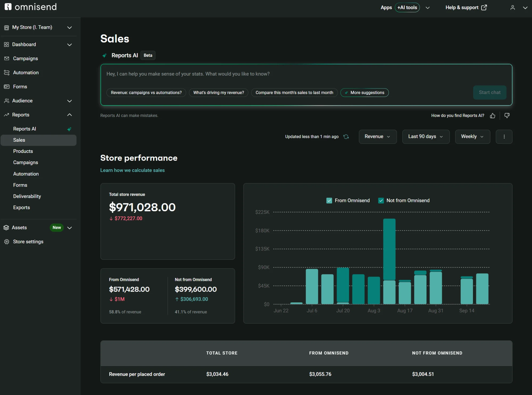
Task: Expand the My Store switcher chevron
Action: tap(69, 27)
